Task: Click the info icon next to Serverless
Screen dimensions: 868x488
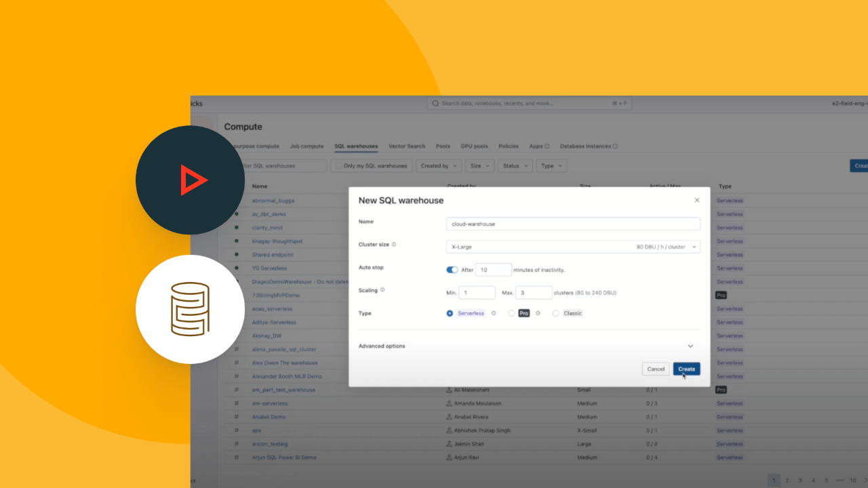Action: 494,313
